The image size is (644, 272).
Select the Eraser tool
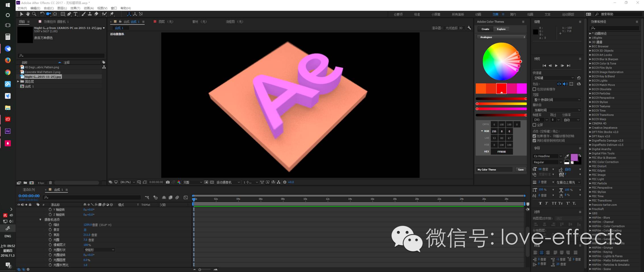(x=96, y=14)
